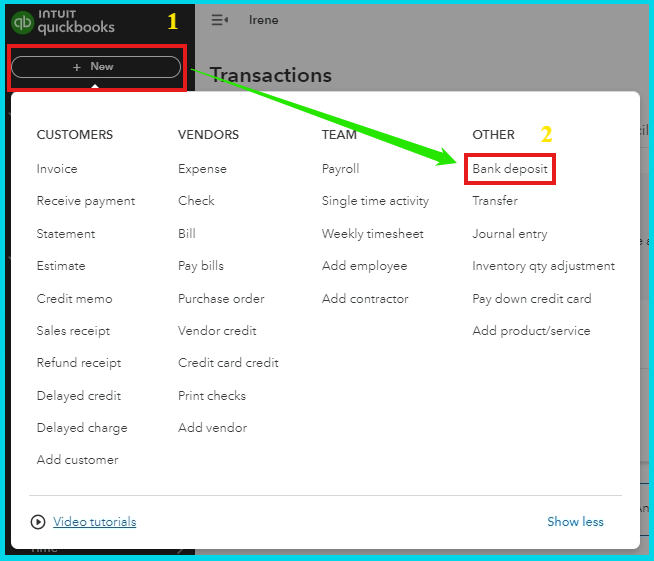Select Refund receipt entry

tap(79, 363)
